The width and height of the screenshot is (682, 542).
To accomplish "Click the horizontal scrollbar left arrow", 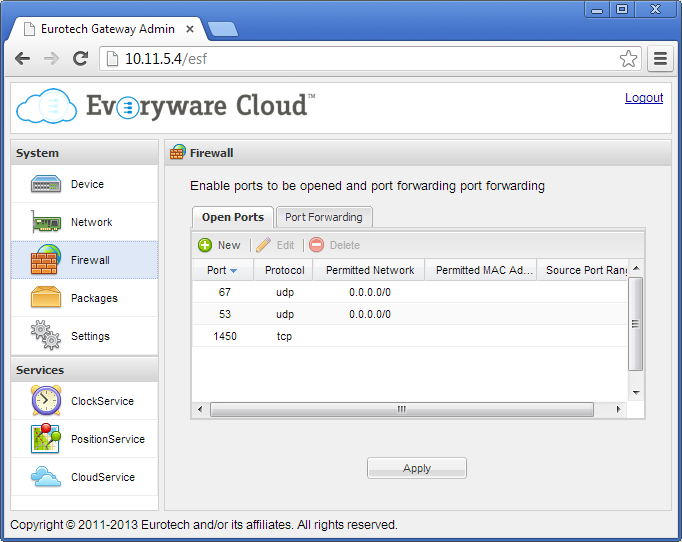I will pos(200,409).
